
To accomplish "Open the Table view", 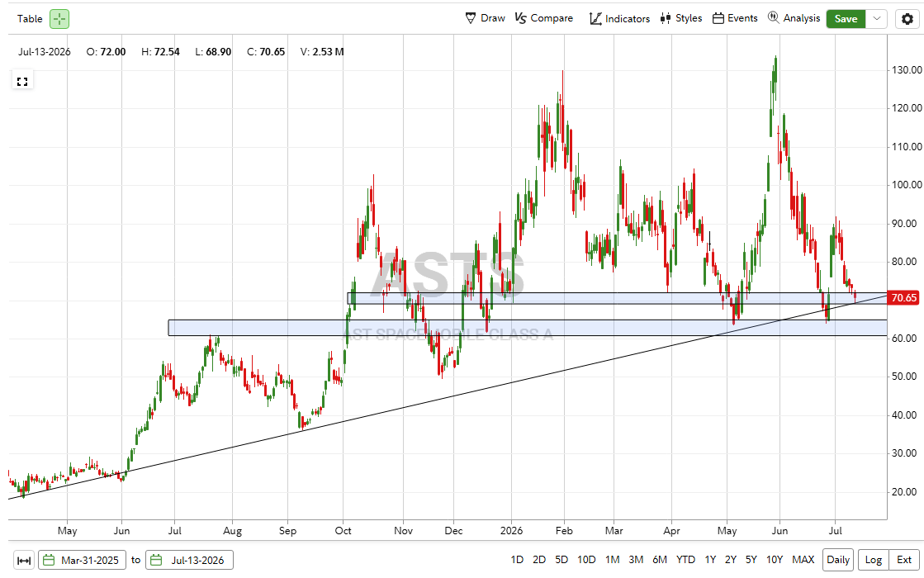I will (30, 19).
